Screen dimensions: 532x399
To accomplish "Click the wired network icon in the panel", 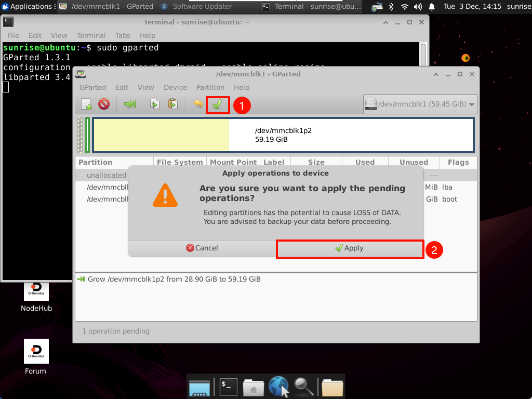I will (x=377, y=7).
